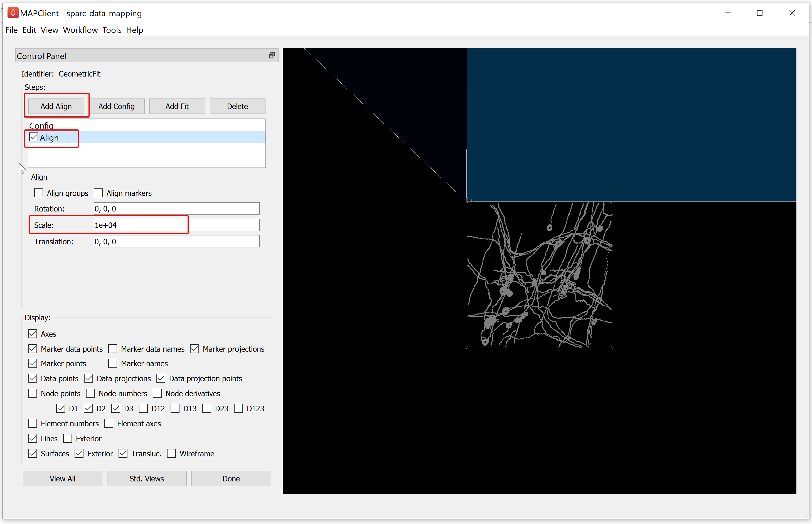Open the File menu
This screenshot has height=524, width=812.
point(11,30)
